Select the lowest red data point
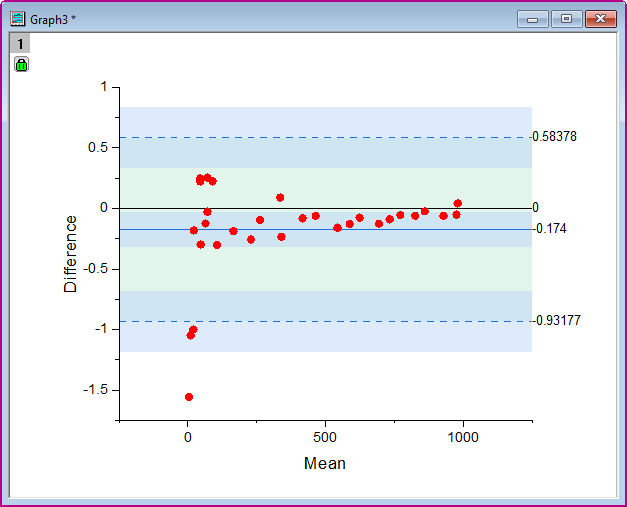Screen dimensions: 627x507 (189, 397)
